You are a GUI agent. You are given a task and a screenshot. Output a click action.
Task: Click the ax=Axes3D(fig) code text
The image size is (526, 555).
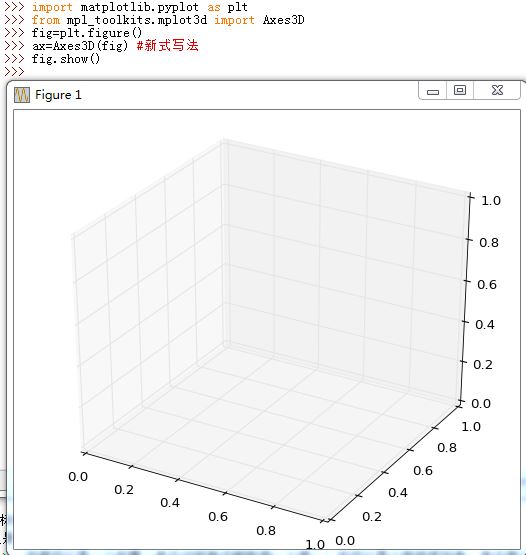tap(80, 46)
